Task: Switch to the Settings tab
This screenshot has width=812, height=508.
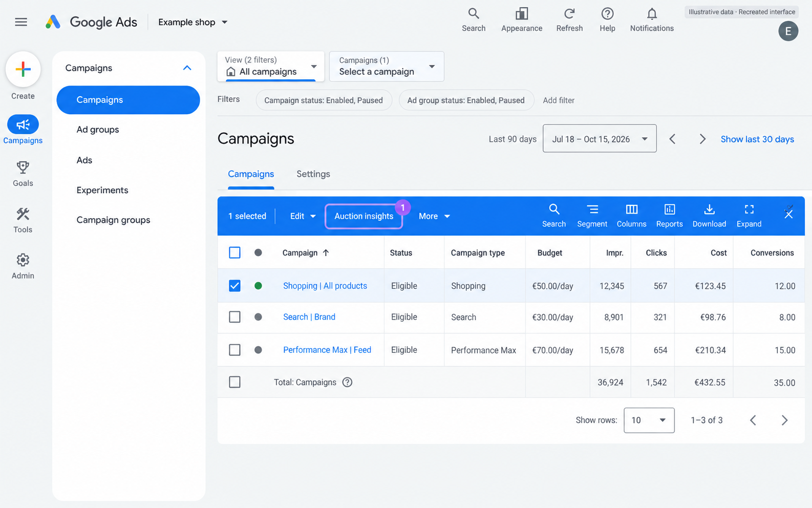Action: (313, 174)
